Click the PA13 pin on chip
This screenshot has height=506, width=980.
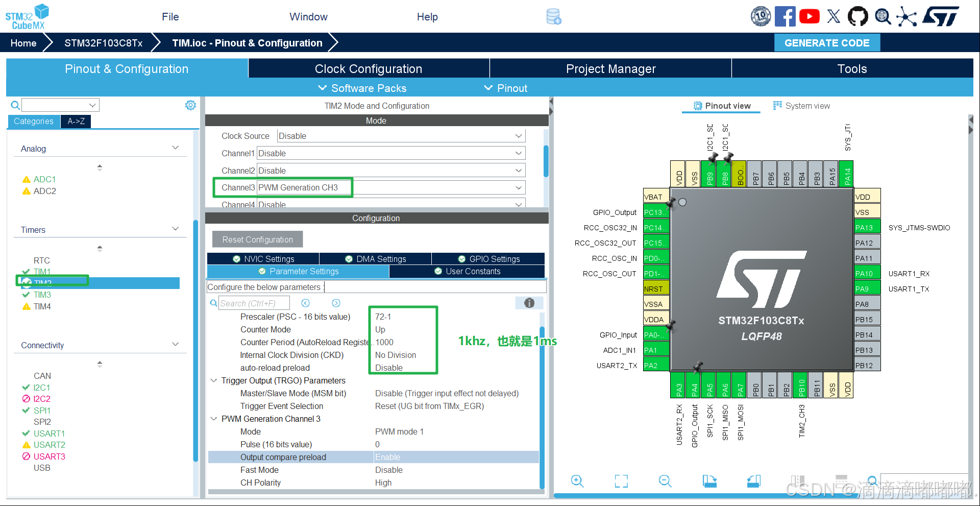click(867, 228)
